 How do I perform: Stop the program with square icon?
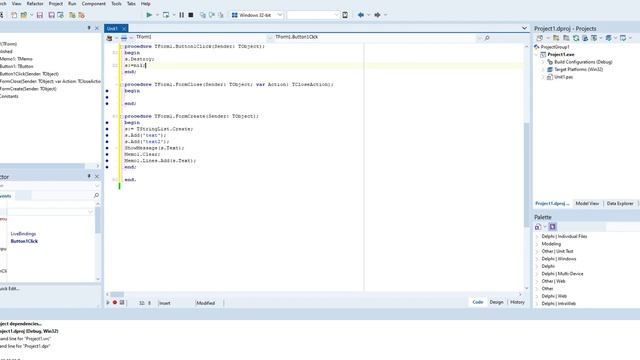(191, 15)
